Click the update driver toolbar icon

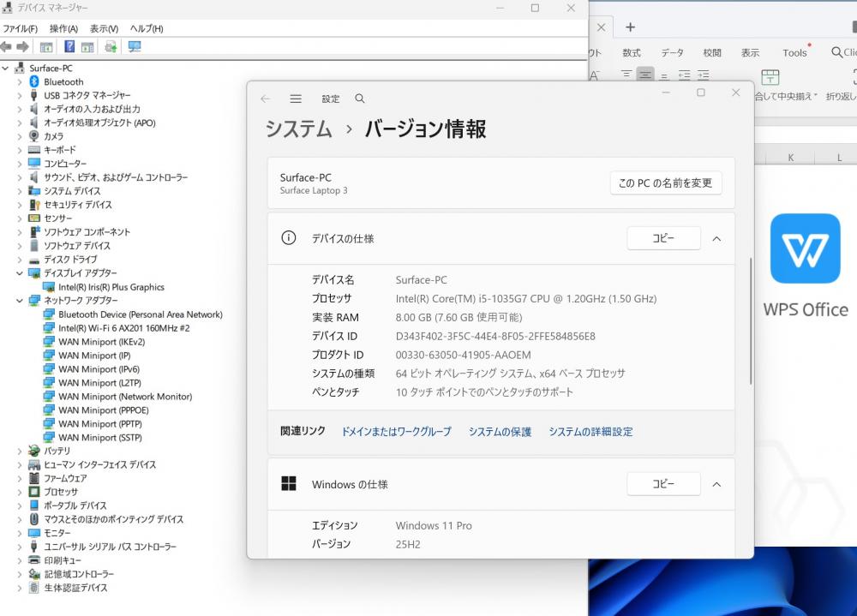[x=111, y=47]
